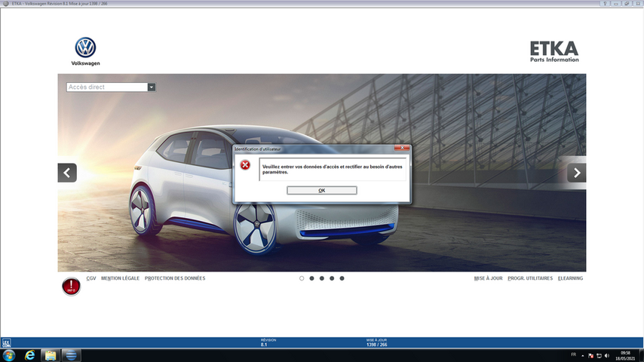This screenshot has height=362, width=644.
Task: Show hidden tray icons arrow
Action: (x=582, y=356)
